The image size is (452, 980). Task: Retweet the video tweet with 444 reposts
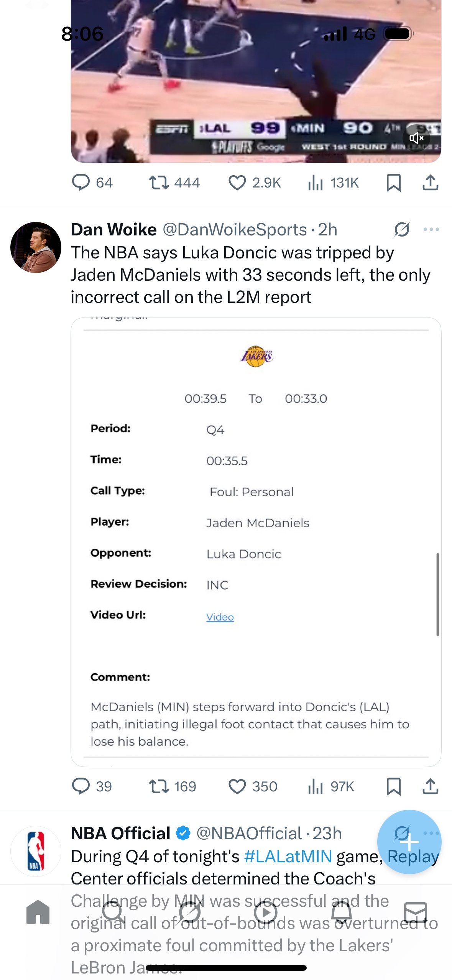pos(174,183)
